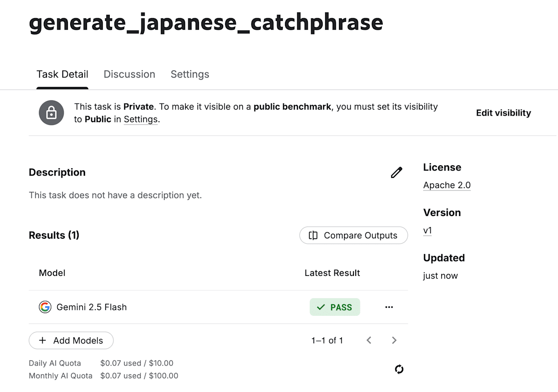
Task: Click the Monthly AI Quota usage value
Action: pos(139,376)
